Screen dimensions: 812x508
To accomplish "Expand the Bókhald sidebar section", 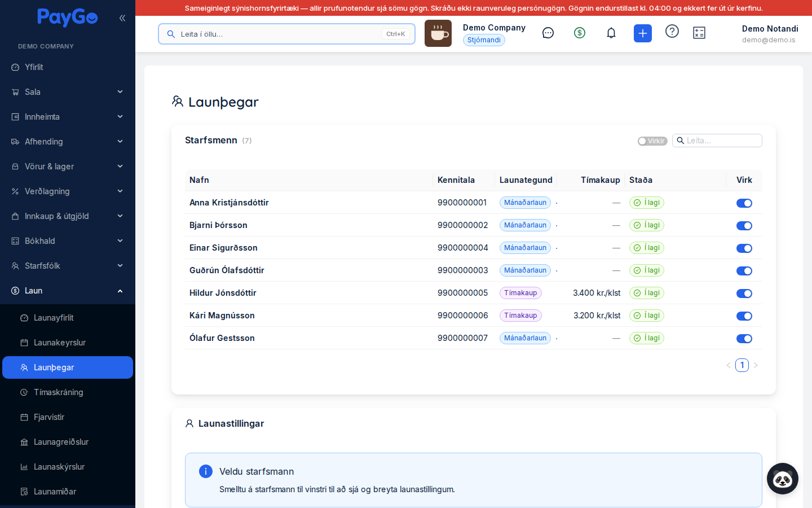I will coord(68,241).
